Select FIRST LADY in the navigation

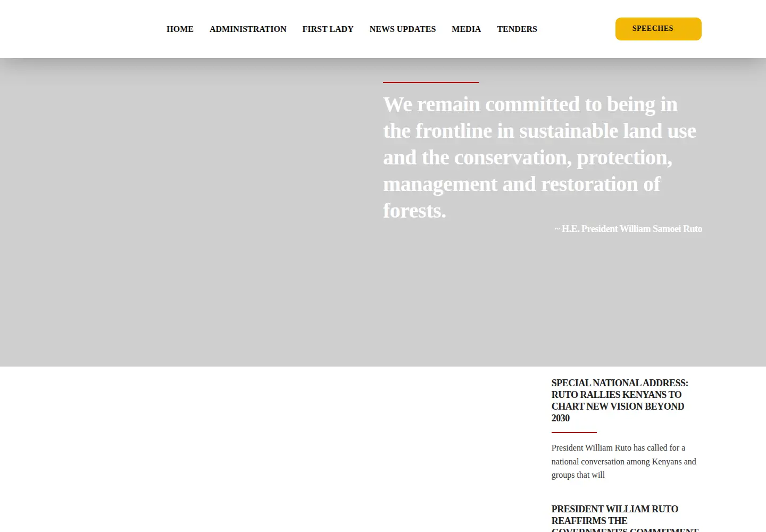click(328, 29)
